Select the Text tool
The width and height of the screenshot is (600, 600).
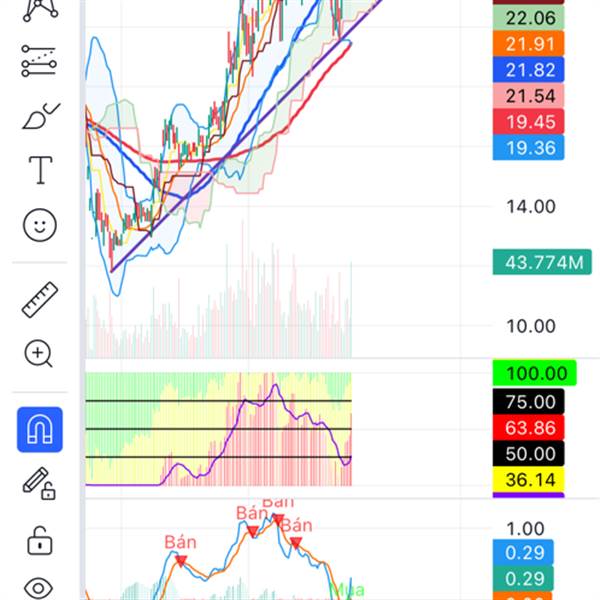(41, 170)
